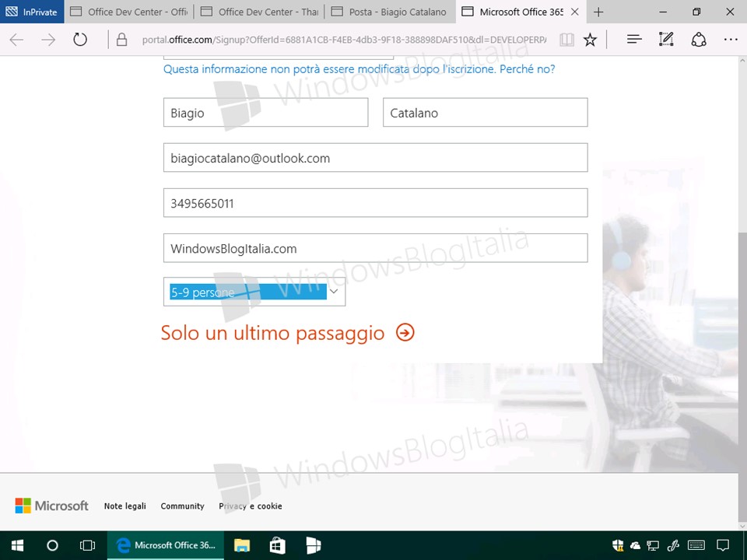
Task: Click OneDrive cloud tray icon
Action: 635,546
